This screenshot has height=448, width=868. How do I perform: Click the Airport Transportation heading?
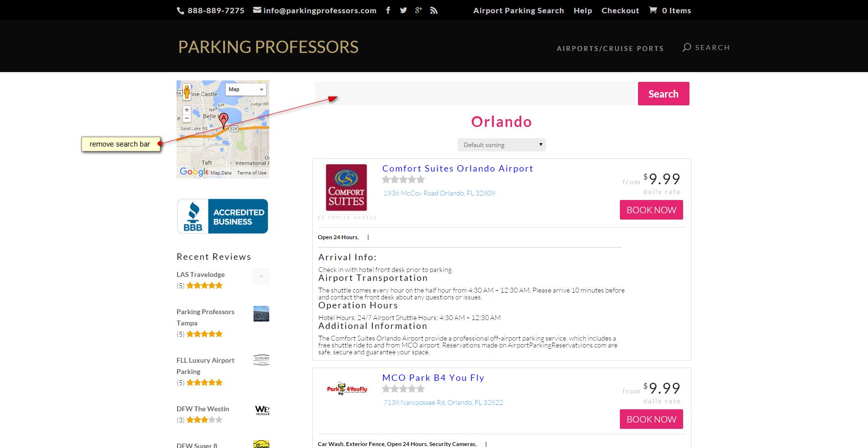pyautogui.click(x=373, y=278)
